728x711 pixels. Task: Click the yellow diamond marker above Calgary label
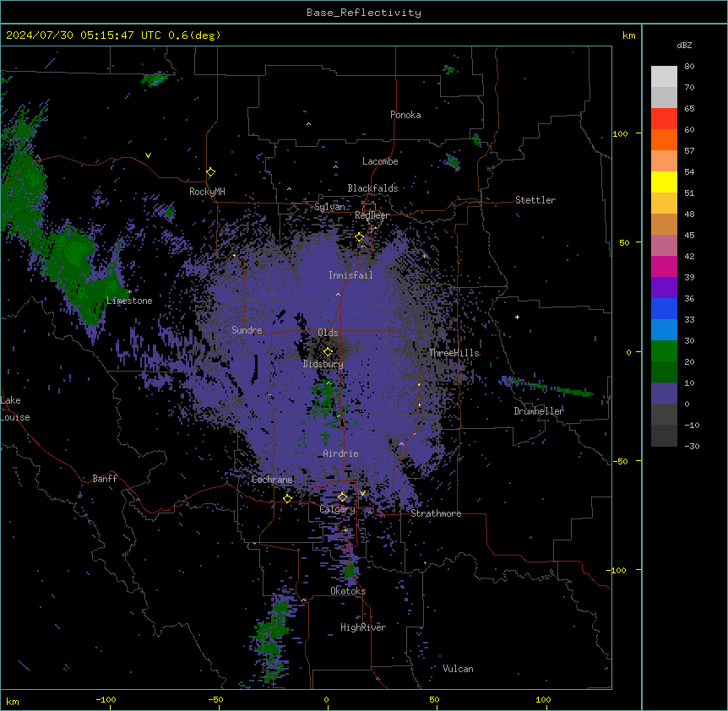click(x=342, y=497)
